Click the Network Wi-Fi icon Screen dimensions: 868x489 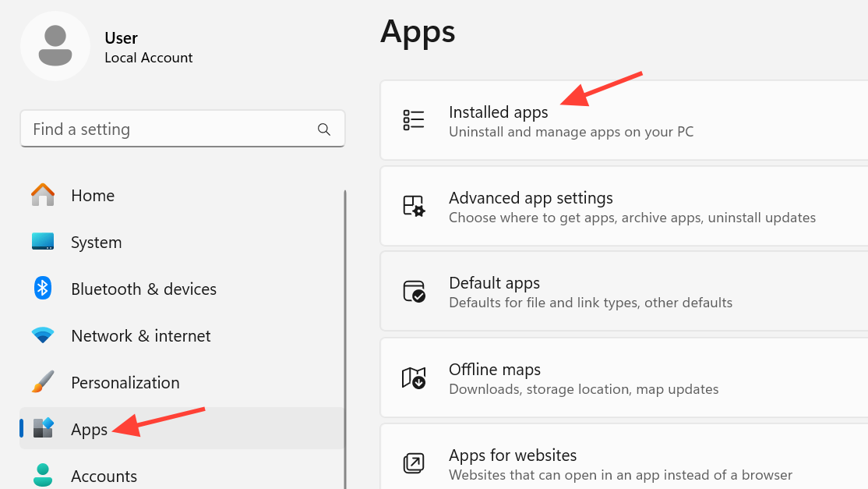(x=43, y=335)
